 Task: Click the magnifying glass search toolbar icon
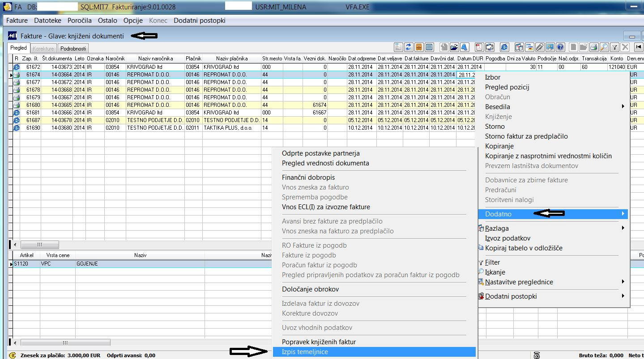604,47
